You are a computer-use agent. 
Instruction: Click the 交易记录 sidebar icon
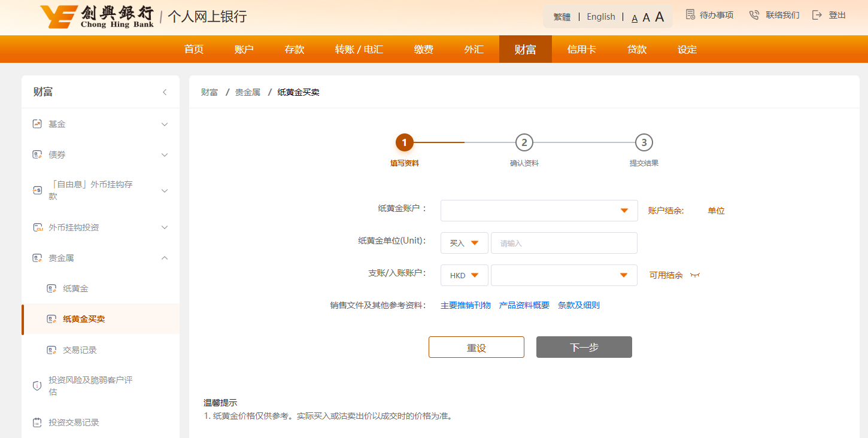click(x=52, y=350)
